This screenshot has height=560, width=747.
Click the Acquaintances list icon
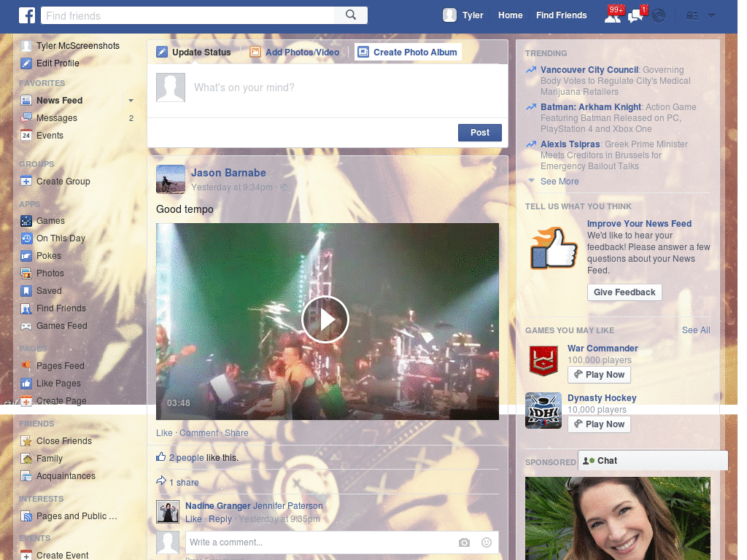click(x=27, y=476)
